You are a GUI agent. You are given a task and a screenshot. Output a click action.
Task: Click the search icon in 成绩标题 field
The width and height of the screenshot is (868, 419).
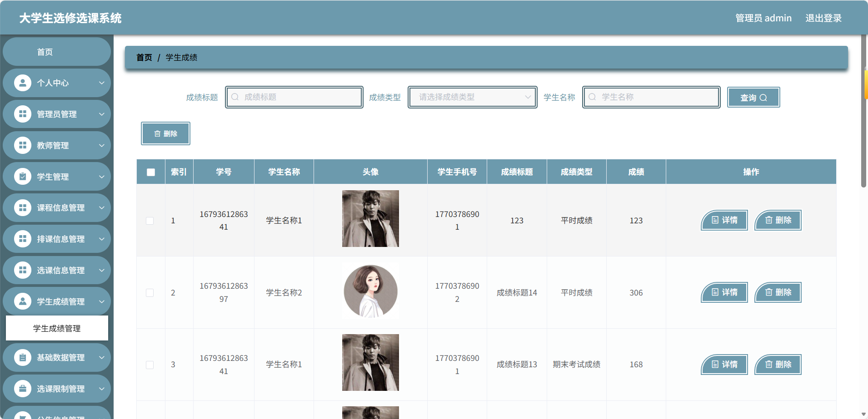click(x=235, y=97)
